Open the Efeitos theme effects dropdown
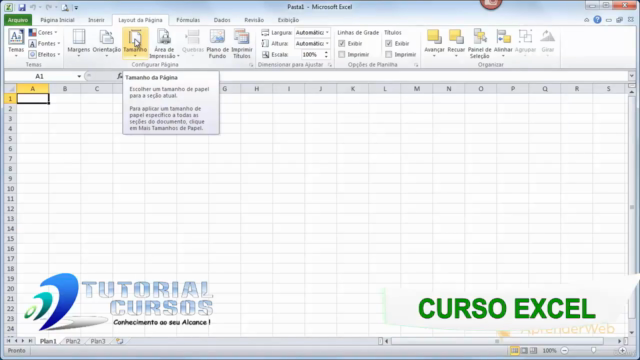 pos(44,54)
